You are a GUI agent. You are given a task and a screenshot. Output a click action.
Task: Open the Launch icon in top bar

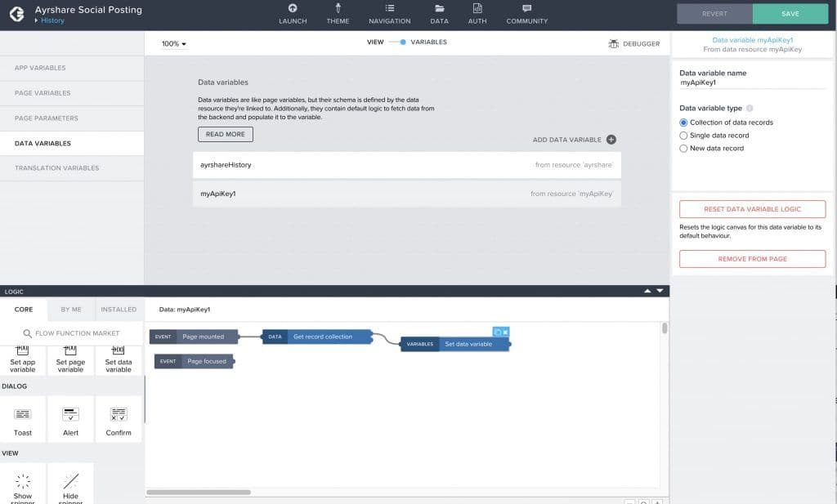pyautogui.click(x=293, y=8)
